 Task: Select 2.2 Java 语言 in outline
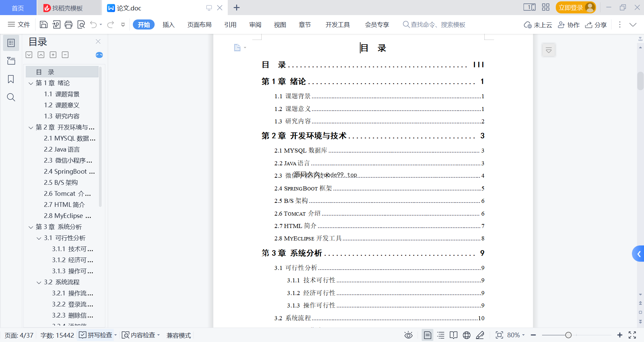62,150
